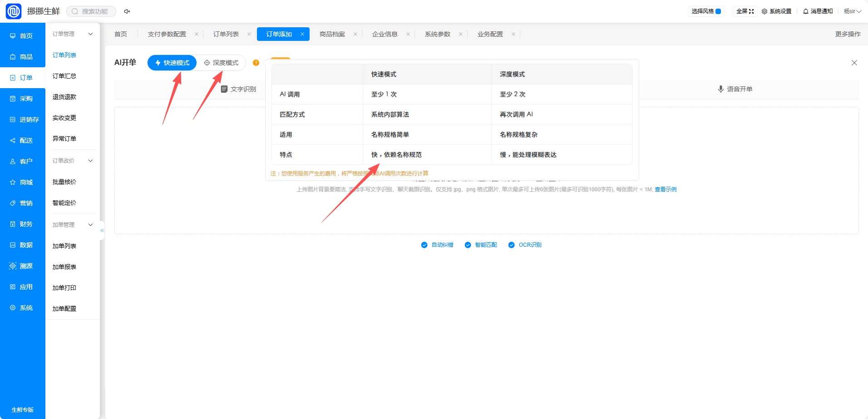
Task: Toggle the OCR识别 checkbox
Action: (x=511, y=245)
